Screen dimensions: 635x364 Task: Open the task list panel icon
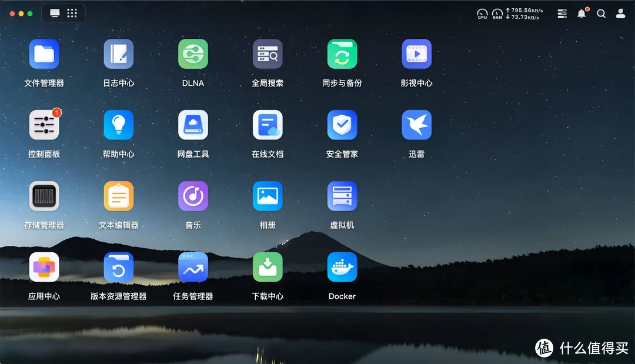pos(562,14)
